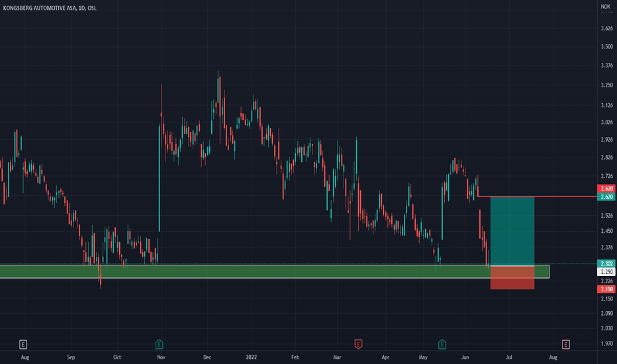Screen dimensions: 617x364
Task: Open the green earnings E marker at November
Action: 159,344
